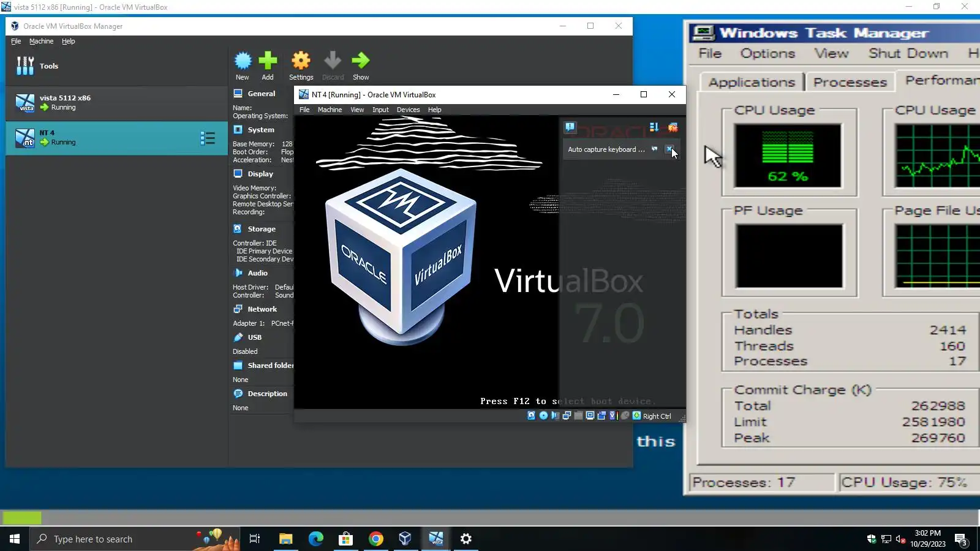Open Google Chrome from the taskbar

point(375,539)
